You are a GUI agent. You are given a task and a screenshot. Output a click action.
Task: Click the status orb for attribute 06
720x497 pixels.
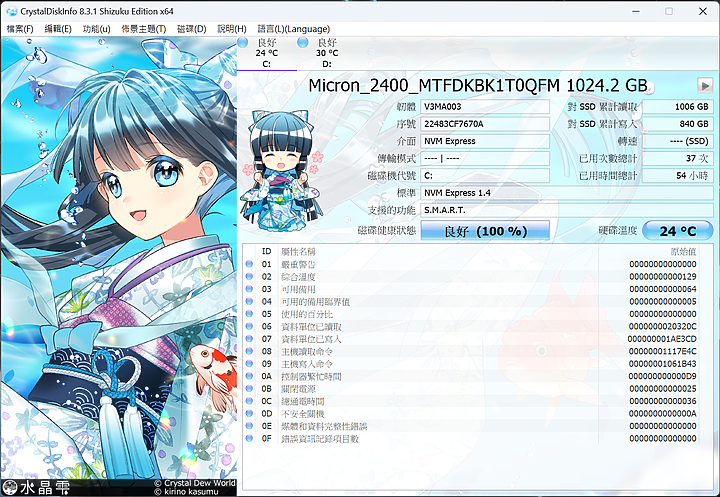tap(249, 326)
